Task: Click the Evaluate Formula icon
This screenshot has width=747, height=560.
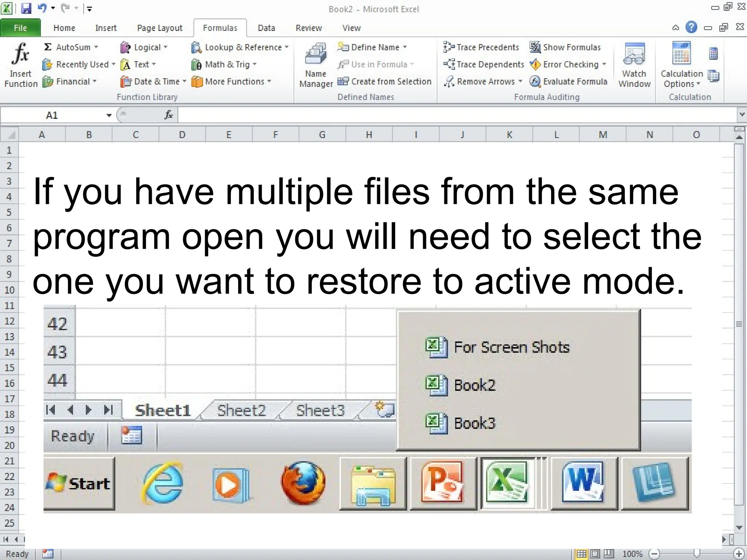Action: click(535, 81)
